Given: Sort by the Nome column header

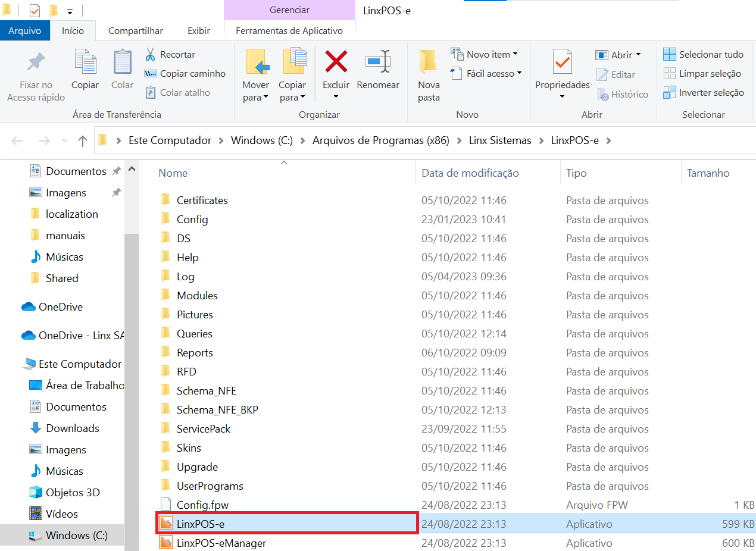Looking at the screenshot, I should coord(173,173).
